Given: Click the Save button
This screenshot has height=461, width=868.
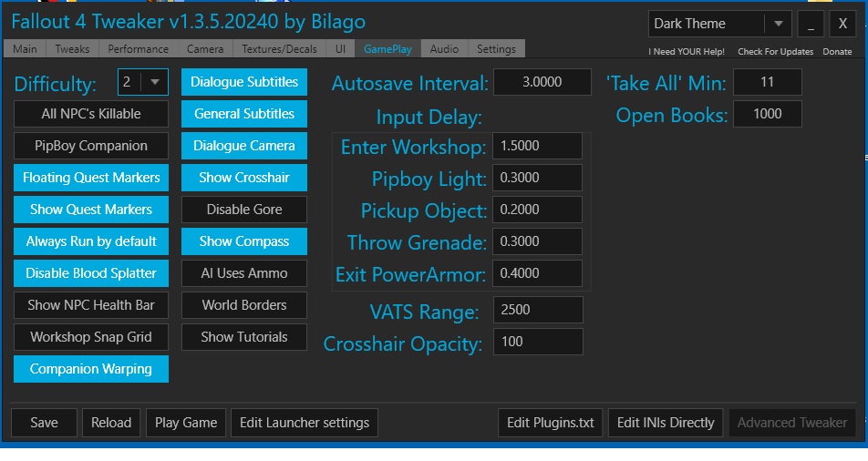Looking at the screenshot, I should (44, 423).
